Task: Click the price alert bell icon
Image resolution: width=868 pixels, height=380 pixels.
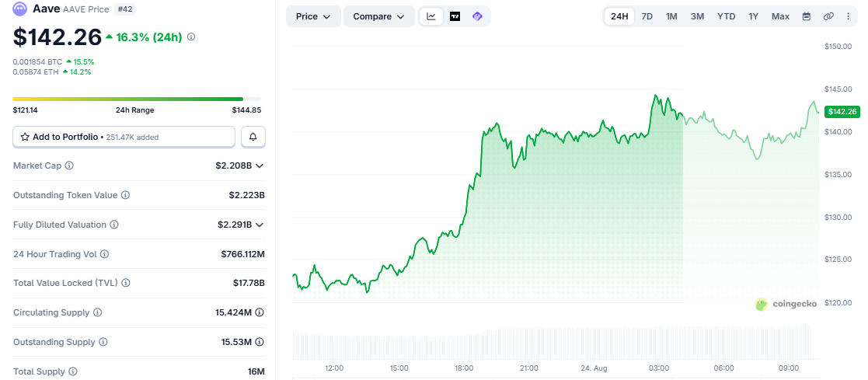Action: (x=253, y=137)
